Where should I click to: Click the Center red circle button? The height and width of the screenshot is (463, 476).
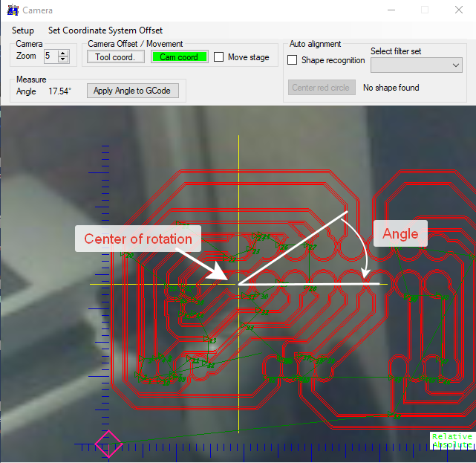[321, 88]
